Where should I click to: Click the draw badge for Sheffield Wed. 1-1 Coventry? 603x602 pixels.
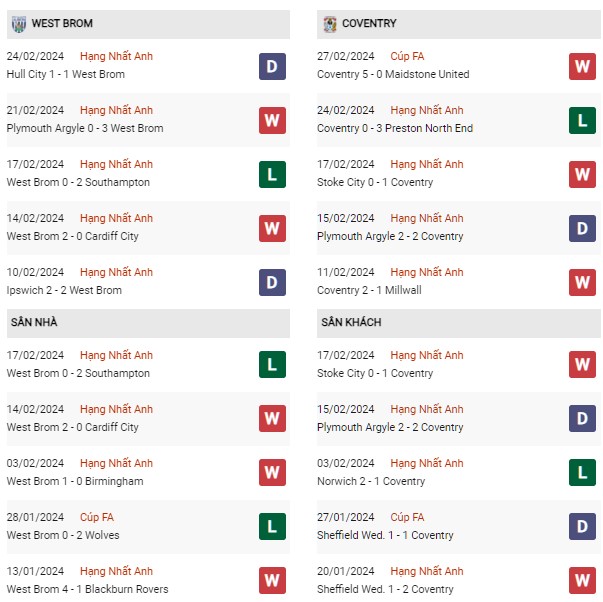tap(582, 527)
